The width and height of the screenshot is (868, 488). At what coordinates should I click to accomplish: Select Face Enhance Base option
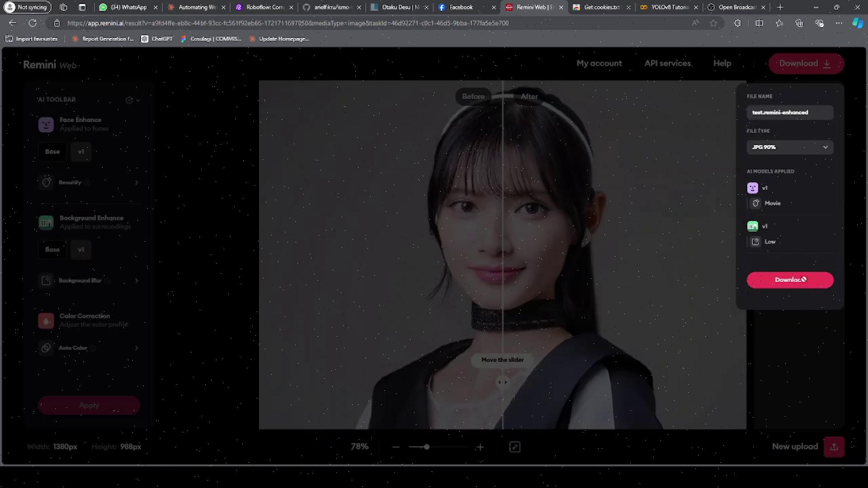pyautogui.click(x=52, y=152)
